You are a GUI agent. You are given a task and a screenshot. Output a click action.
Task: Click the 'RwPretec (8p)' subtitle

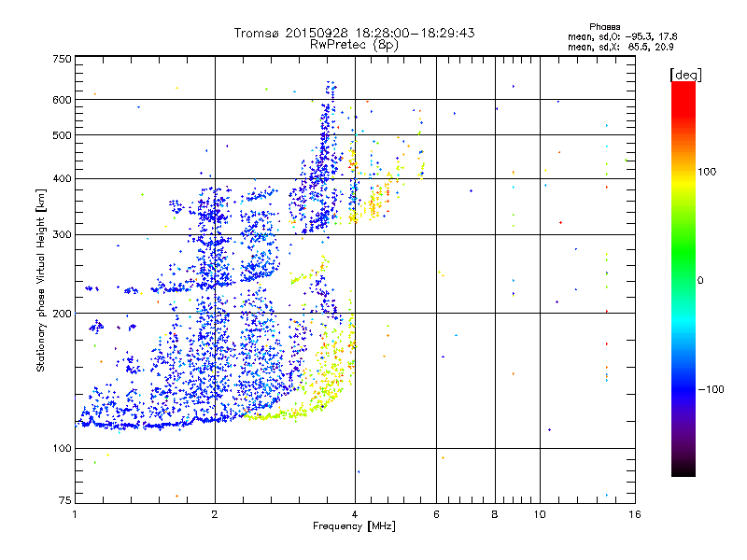pos(354,45)
